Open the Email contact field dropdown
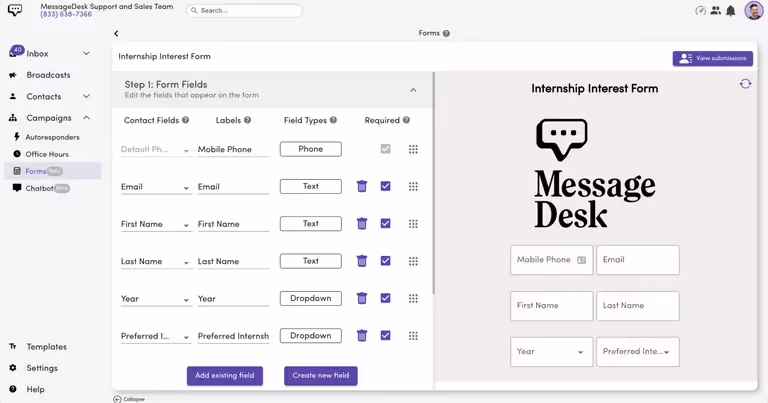 pos(156,187)
